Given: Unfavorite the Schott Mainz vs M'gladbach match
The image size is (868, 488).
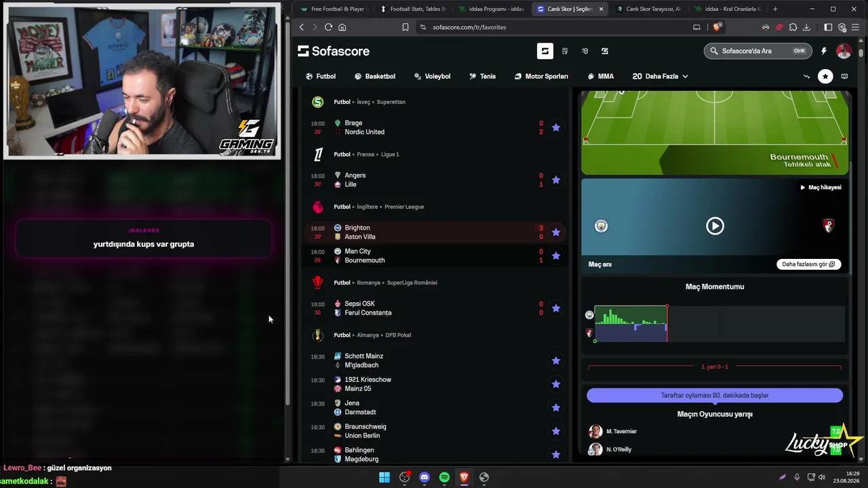Looking at the screenshot, I should [x=556, y=361].
